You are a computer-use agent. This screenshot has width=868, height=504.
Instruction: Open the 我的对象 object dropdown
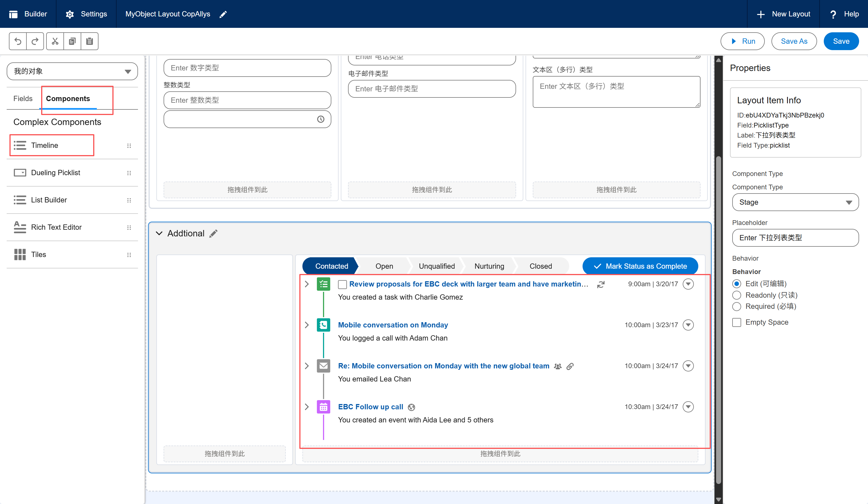[x=72, y=71]
